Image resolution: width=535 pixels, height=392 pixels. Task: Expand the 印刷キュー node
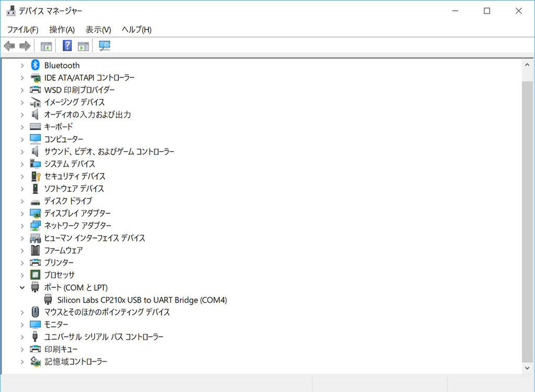point(22,349)
